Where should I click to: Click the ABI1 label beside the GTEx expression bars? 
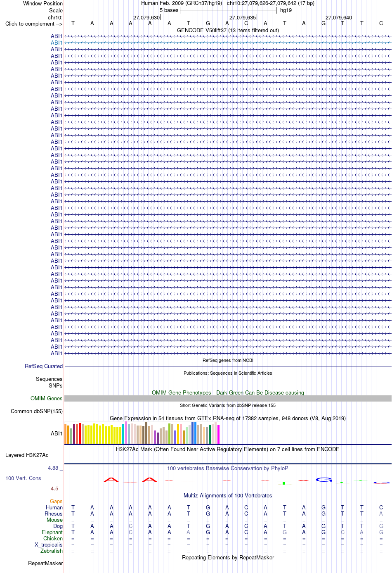pyautogui.click(x=57, y=433)
